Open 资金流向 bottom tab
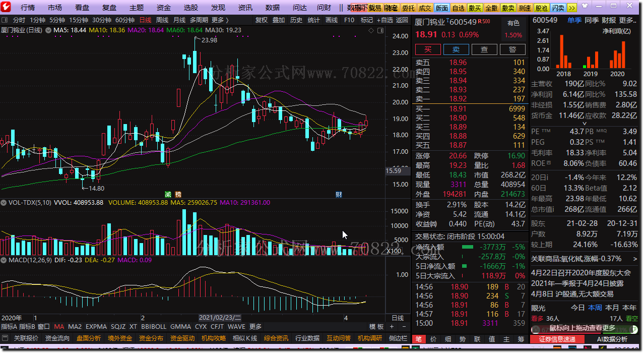The image size is (644, 353). [x=57, y=338]
